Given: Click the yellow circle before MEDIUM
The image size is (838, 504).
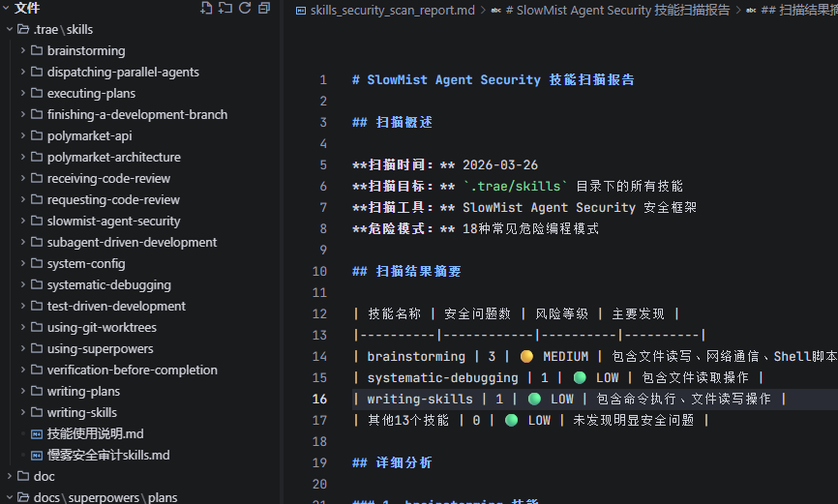Looking at the screenshot, I should (526, 357).
